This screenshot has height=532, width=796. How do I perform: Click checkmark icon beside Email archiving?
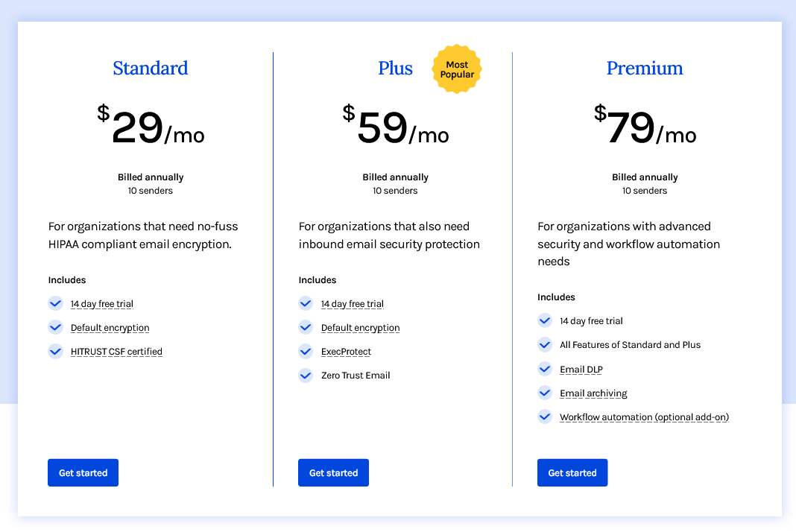[x=545, y=393]
